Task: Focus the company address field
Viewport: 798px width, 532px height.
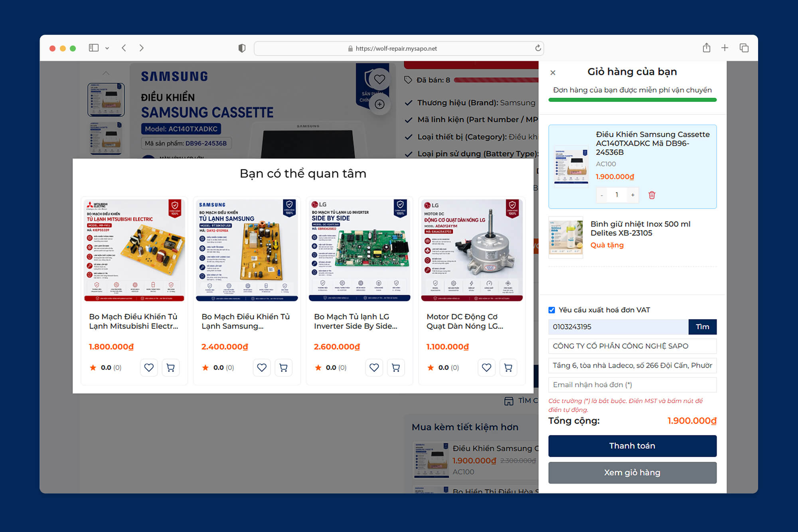Action: coord(632,366)
